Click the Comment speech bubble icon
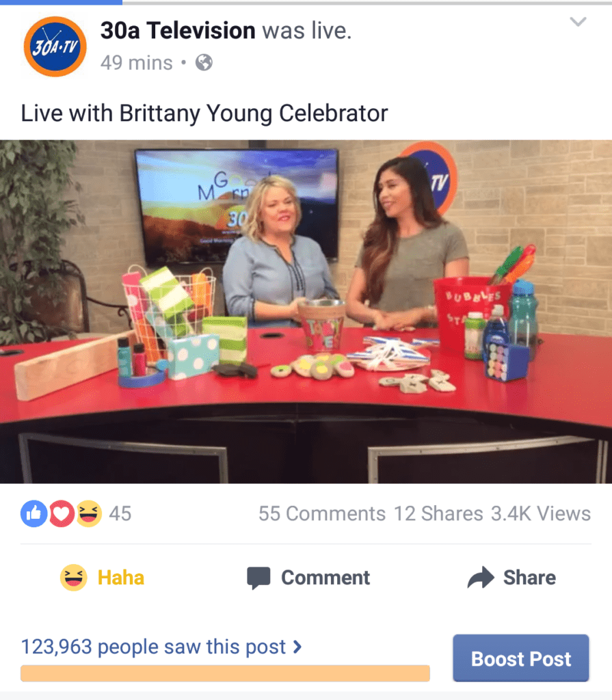Image resolution: width=612 pixels, height=700 pixels. click(258, 578)
